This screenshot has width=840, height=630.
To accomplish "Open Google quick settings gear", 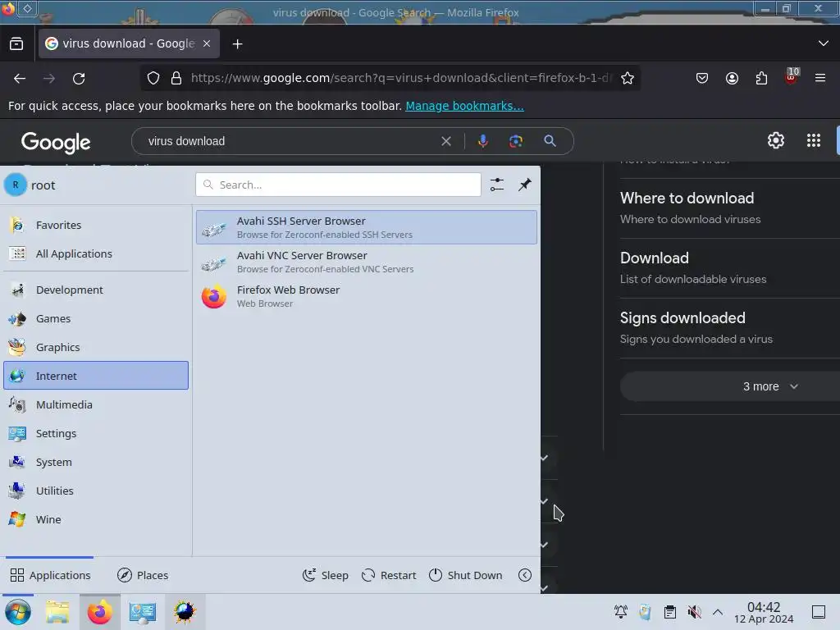I will point(776,140).
